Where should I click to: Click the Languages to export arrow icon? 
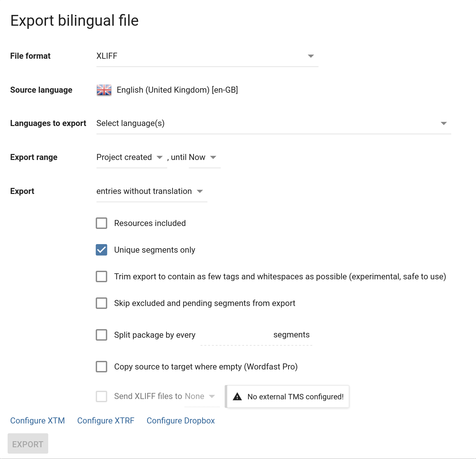[x=444, y=123]
